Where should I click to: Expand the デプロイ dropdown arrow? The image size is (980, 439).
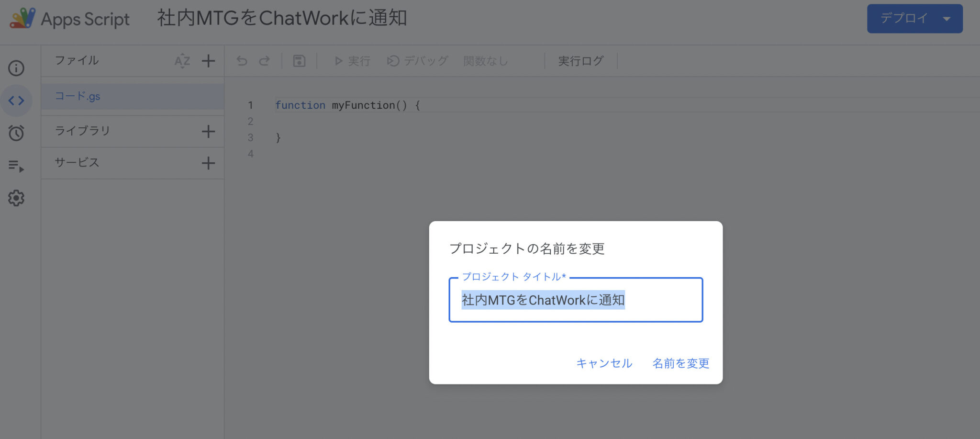coord(946,19)
